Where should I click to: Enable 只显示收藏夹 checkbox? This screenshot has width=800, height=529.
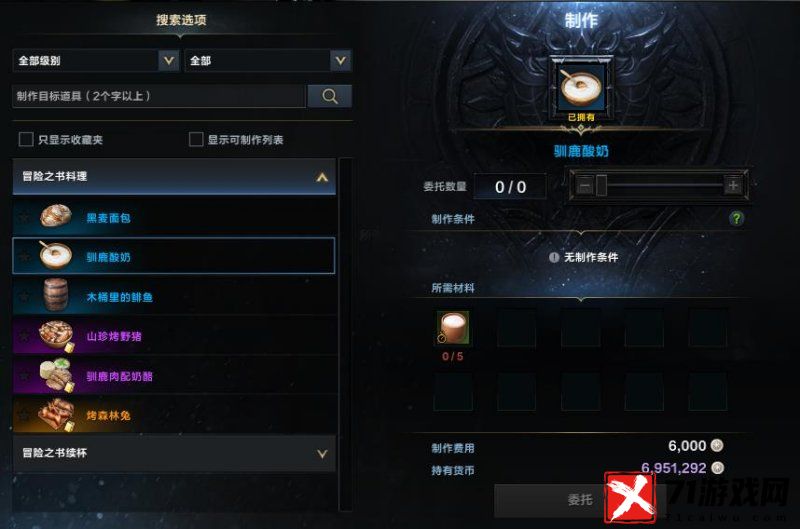click(x=26, y=139)
